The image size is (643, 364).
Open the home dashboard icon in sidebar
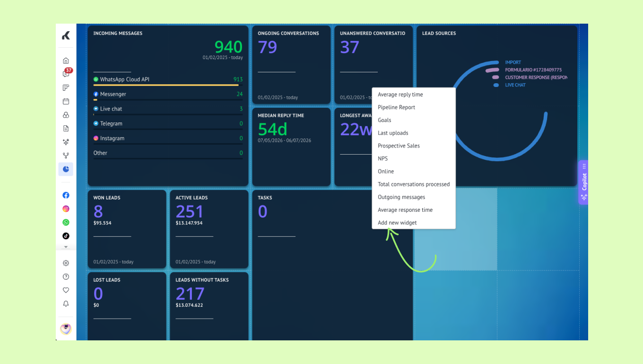pyautogui.click(x=66, y=61)
